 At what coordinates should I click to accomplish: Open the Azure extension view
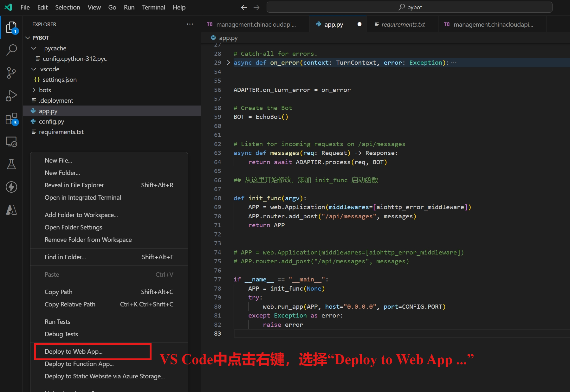coord(12,209)
